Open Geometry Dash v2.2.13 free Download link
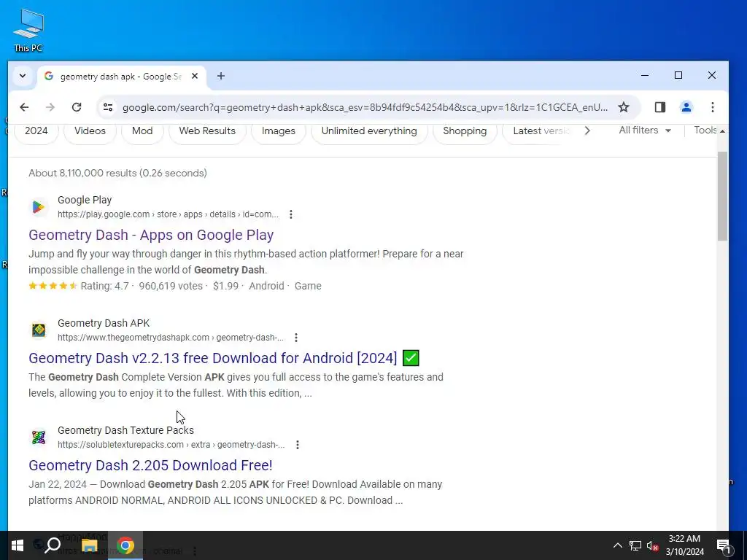The image size is (747, 560). [212, 358]
